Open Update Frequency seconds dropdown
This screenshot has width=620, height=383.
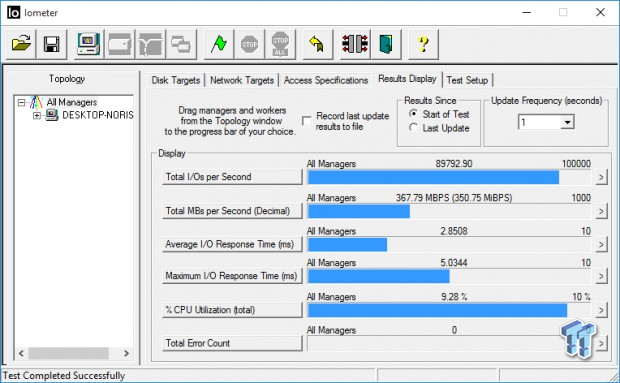(x=567, y=122)
